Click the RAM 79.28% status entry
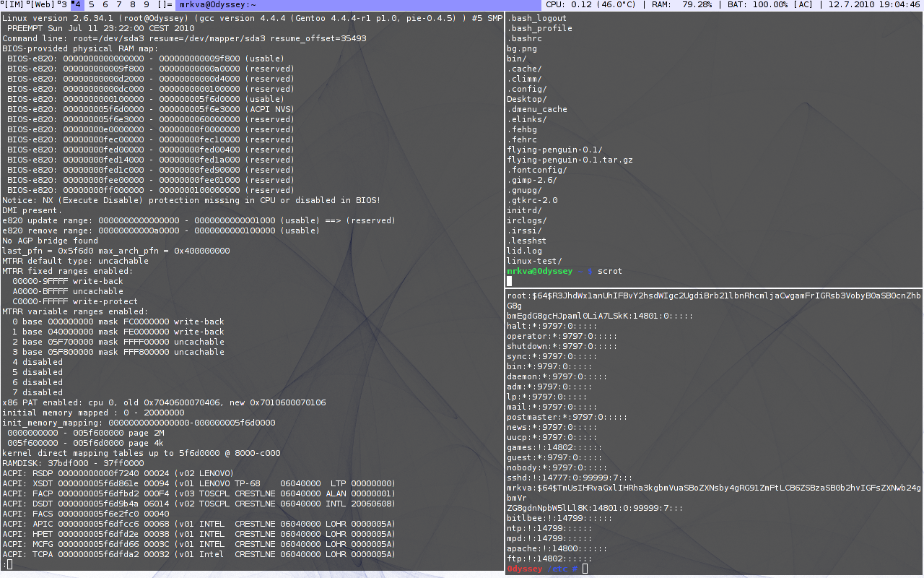The image size is (924, 578). pos(682,5)
